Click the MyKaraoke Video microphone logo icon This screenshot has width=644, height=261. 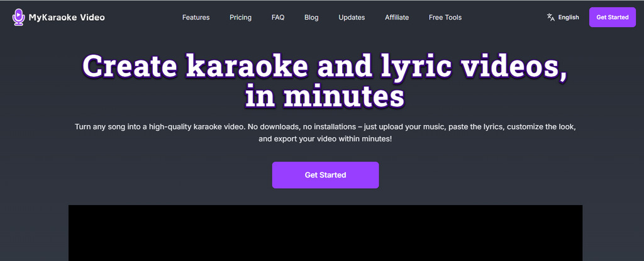click(18, 17)
